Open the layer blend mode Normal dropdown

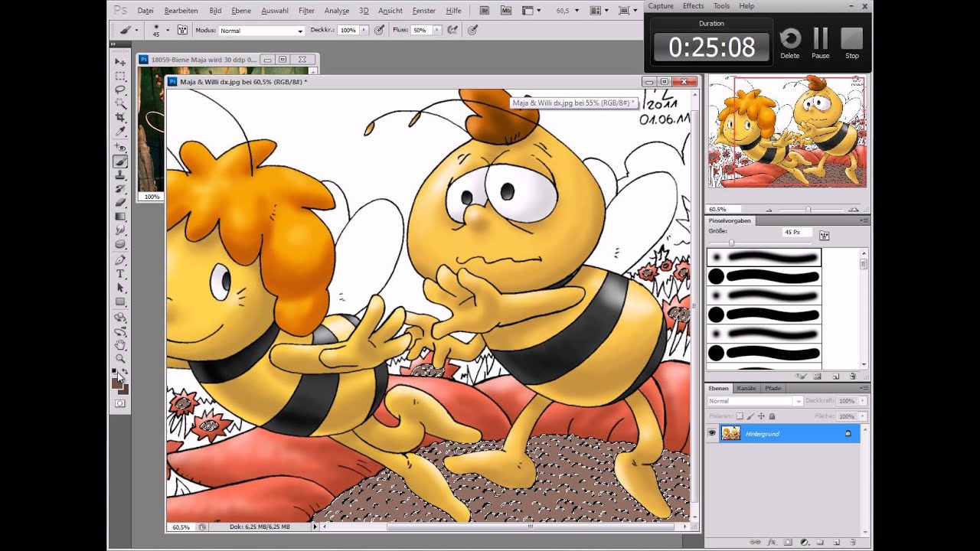[x=754, y=401]
